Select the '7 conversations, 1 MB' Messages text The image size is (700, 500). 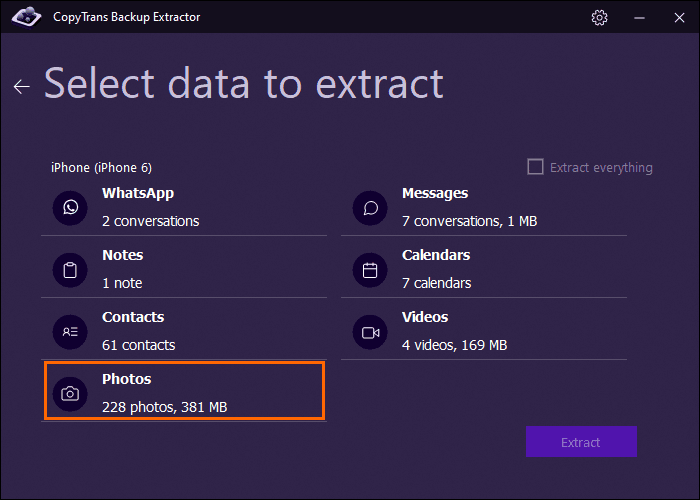(469, 221)
